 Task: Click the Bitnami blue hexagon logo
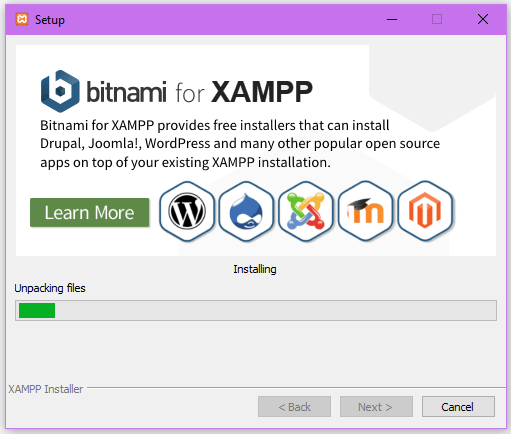coord(60,91)
